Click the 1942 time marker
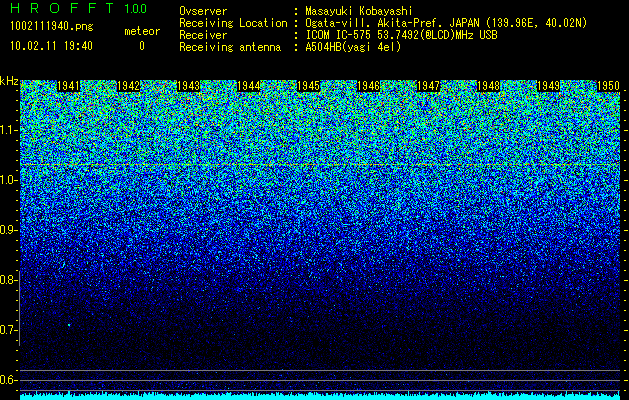The width and height of the screenshot is (629, 400). (128, 86)
